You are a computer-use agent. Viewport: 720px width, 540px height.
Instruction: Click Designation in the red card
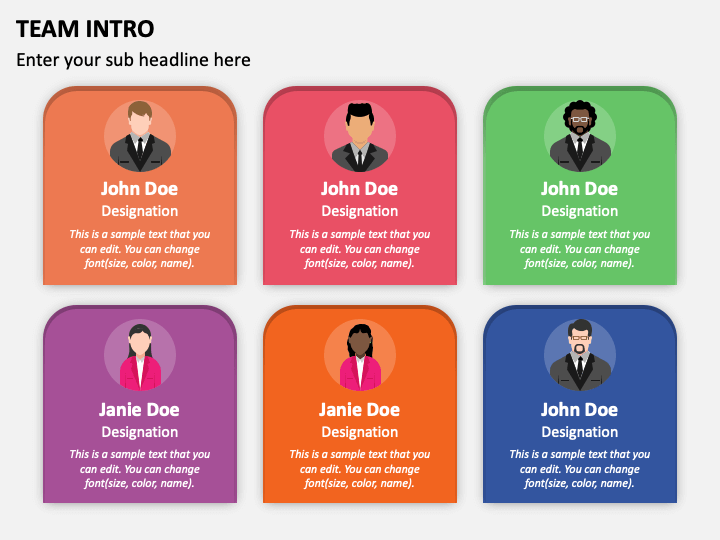pos(360,211)
